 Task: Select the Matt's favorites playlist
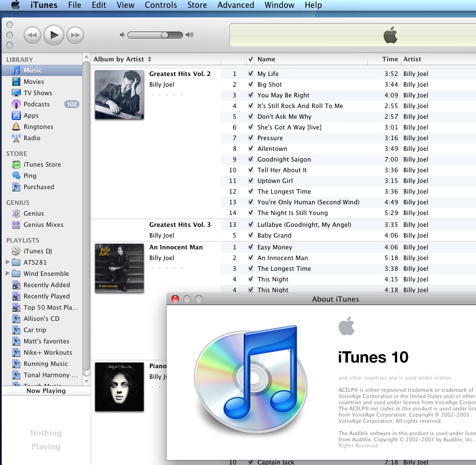(46, 341)
